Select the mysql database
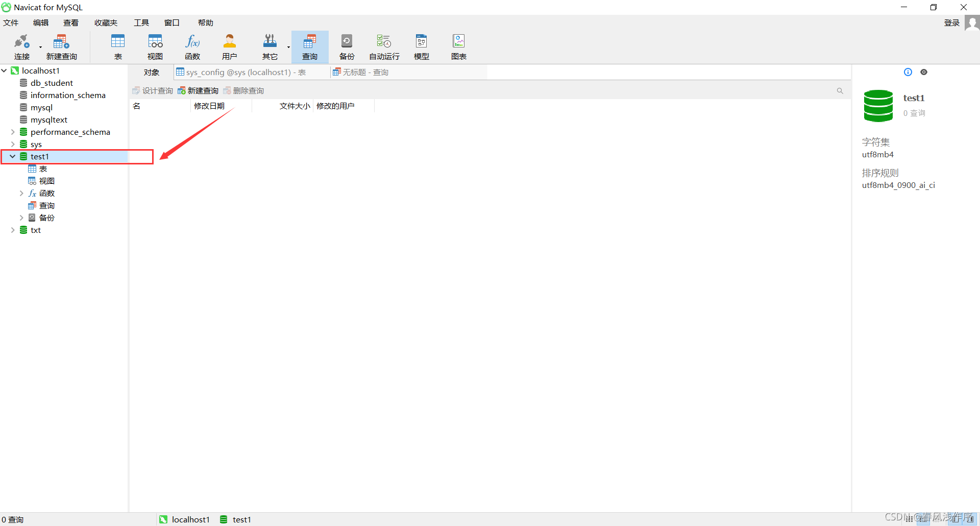Viewport: 980px width, 526px height. pos(41,107)
